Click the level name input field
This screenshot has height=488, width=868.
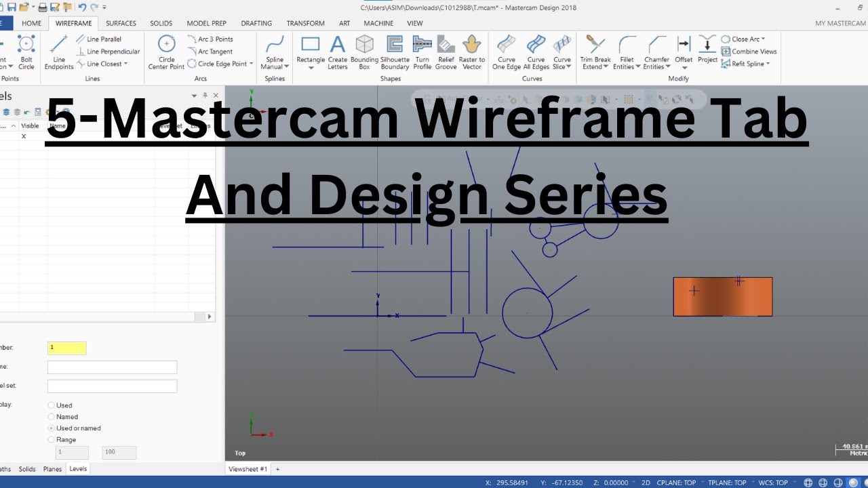click(112, 367)
